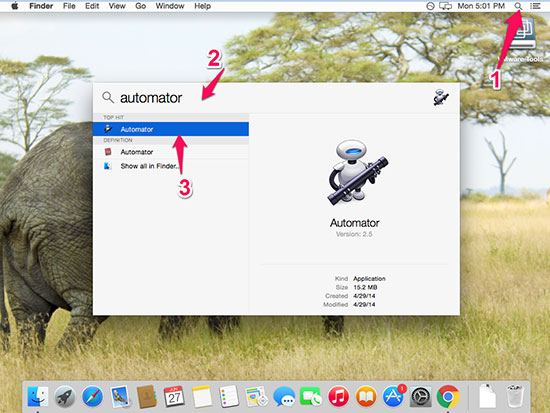Open the Apple menu

point(14,6)
